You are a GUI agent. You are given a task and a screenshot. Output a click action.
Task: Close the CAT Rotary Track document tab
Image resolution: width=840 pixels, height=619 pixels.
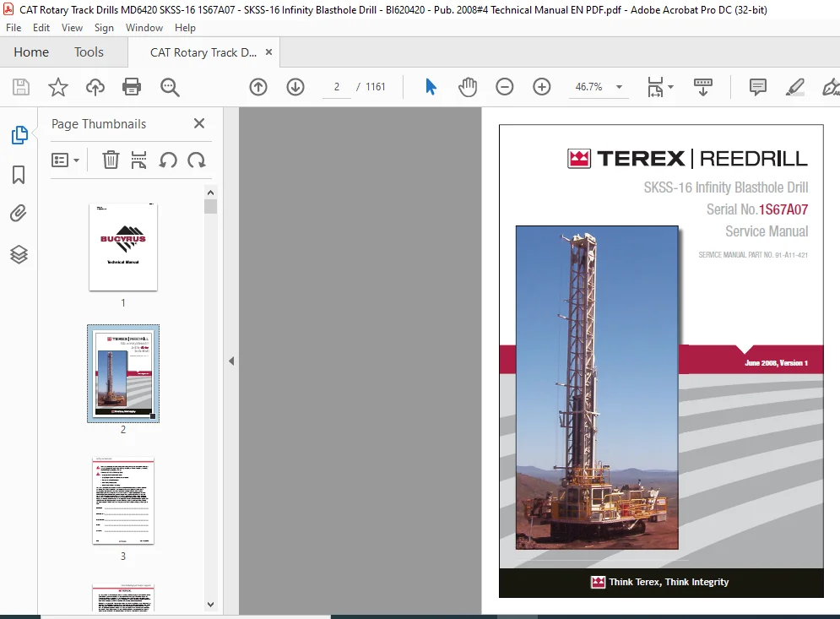(269, 52)
